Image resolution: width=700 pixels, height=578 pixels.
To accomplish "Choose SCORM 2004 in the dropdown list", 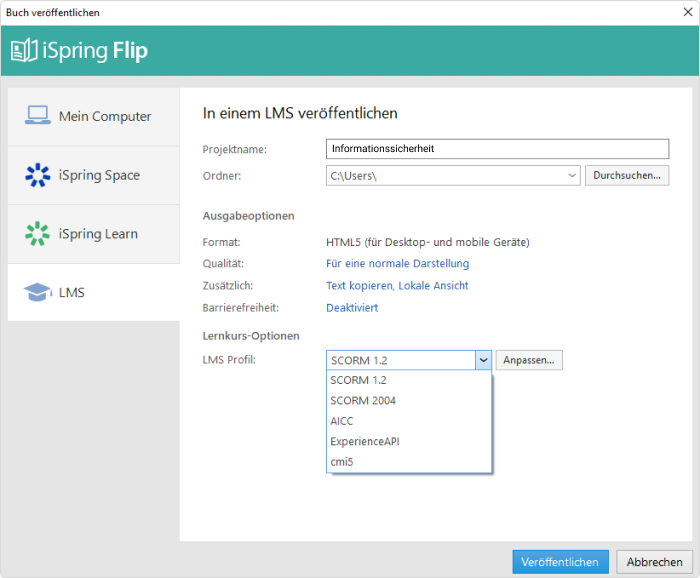I will (x=409, y=401).
